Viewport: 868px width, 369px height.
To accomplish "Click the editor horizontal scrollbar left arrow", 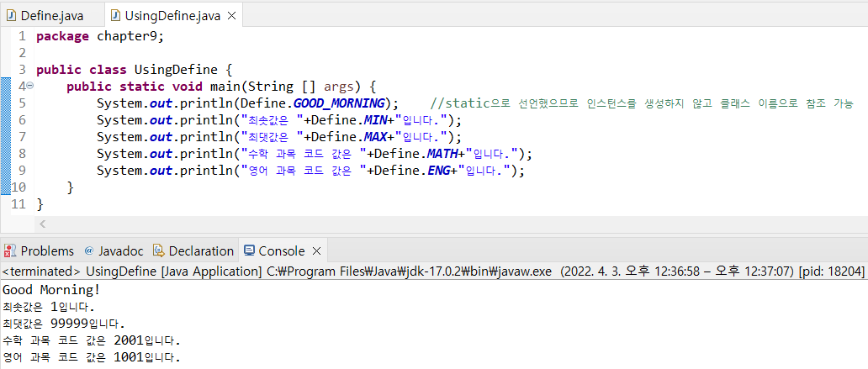I will coord(43,224).
